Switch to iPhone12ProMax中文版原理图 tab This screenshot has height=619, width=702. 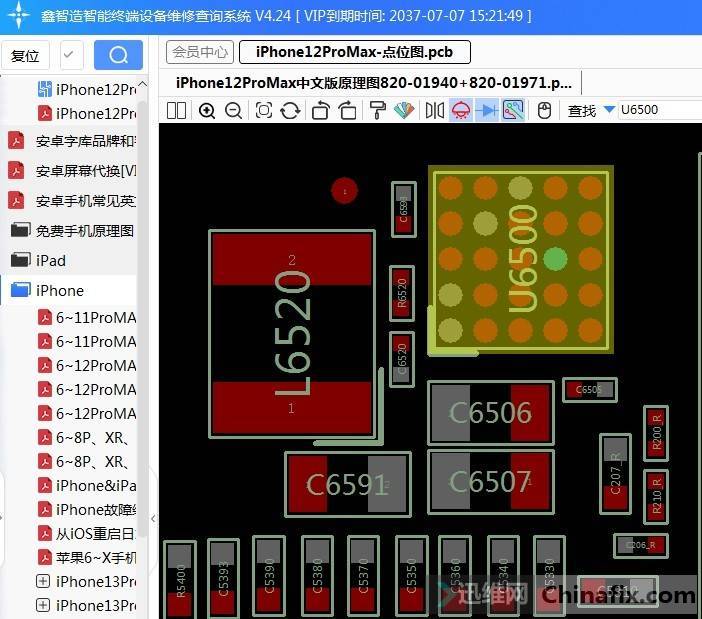[x=373, y=82]
